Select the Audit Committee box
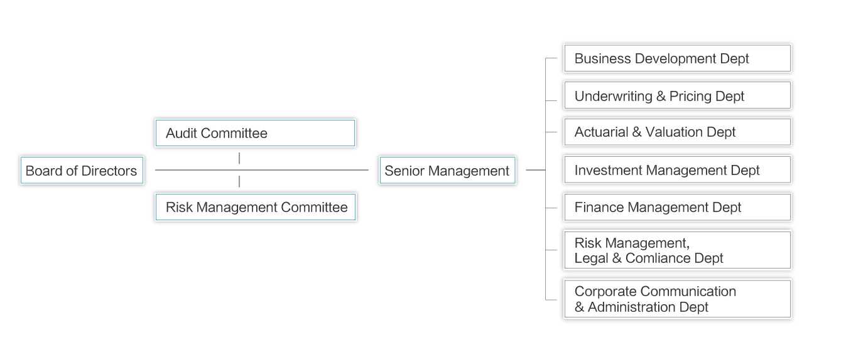Screen dimensions: 868x357 [x=255, y=133]
